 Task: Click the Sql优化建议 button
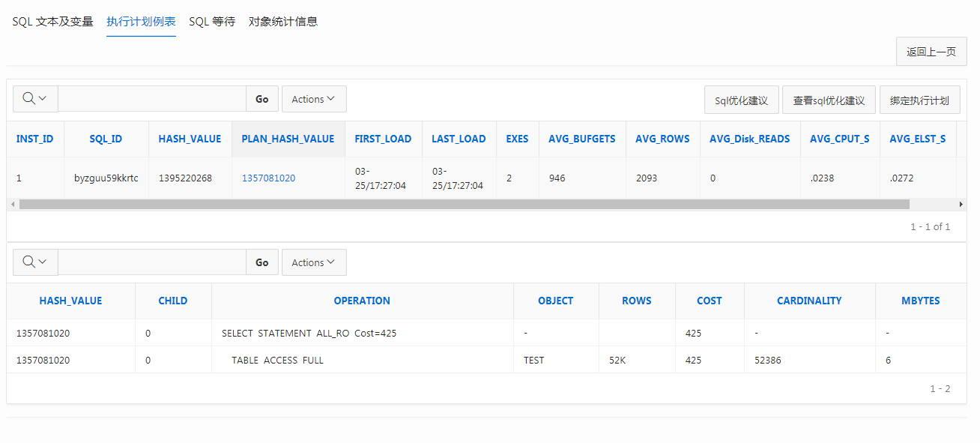point(741,100)
